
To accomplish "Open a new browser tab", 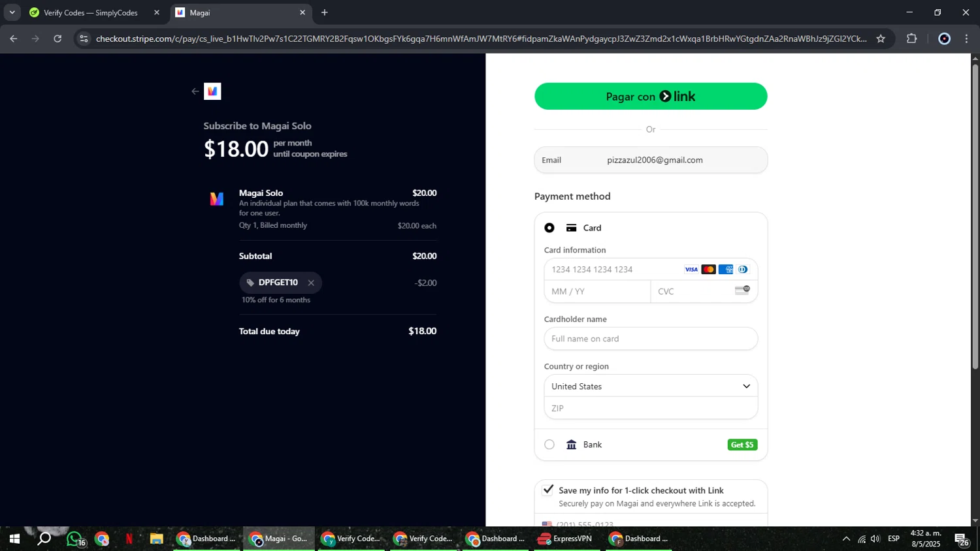I will pyautogui.click(x=325, y=12).
